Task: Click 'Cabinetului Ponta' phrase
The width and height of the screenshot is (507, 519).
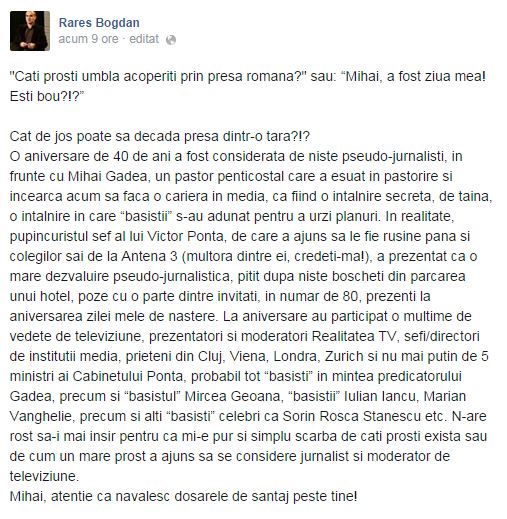Action: pyautogui.click(x=127, y=376)
